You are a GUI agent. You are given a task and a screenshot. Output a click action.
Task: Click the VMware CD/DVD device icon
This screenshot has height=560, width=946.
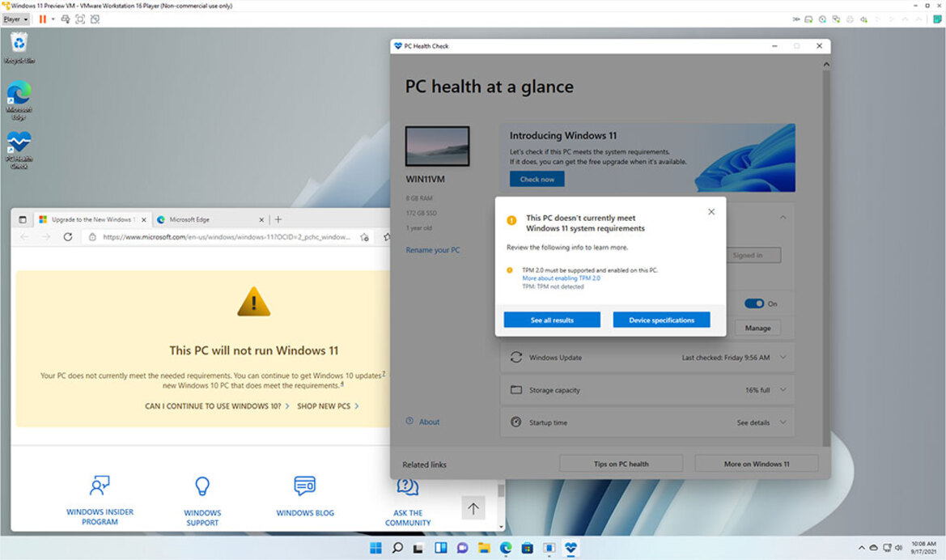click(822, 19)
